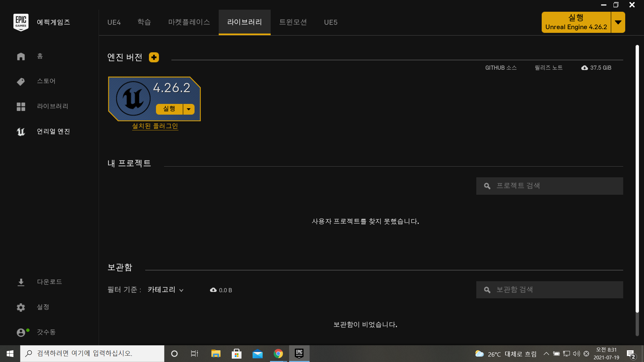The width and height of the screenshot is (644, 362).
Task: Select Unreal Engine logo in sidebar
Action: 21,132
